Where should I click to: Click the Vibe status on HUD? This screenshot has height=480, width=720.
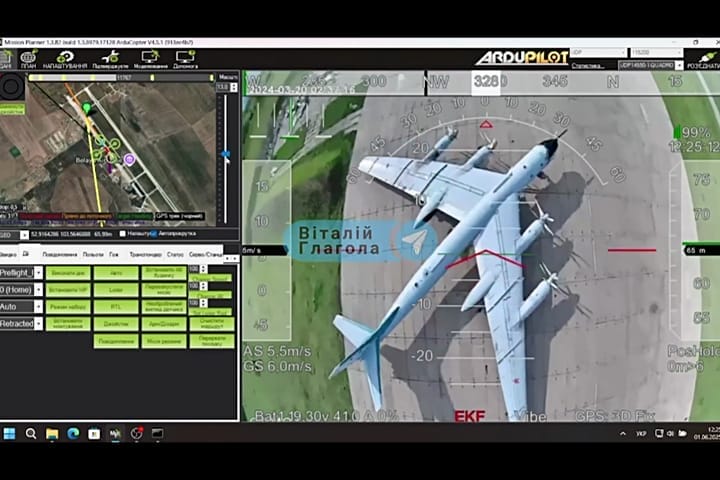pos(530,416)
